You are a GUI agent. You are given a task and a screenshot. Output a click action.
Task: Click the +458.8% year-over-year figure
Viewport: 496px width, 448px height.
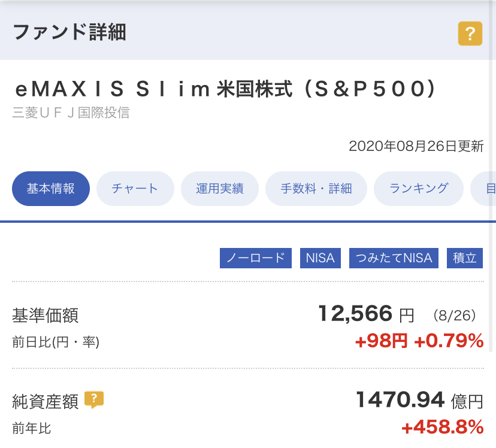(442, 427)
